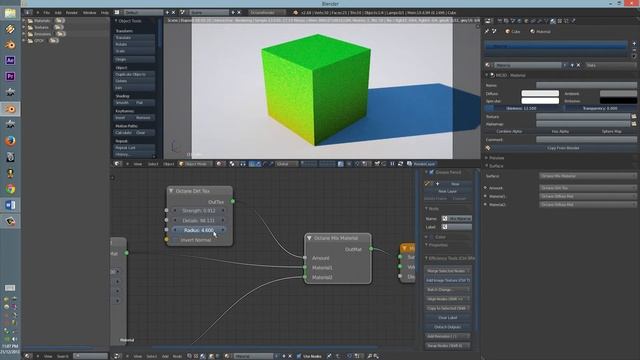Click the material datablock browse icon
Viewport: 640px width, 360px height.
(x=488, y=65)
